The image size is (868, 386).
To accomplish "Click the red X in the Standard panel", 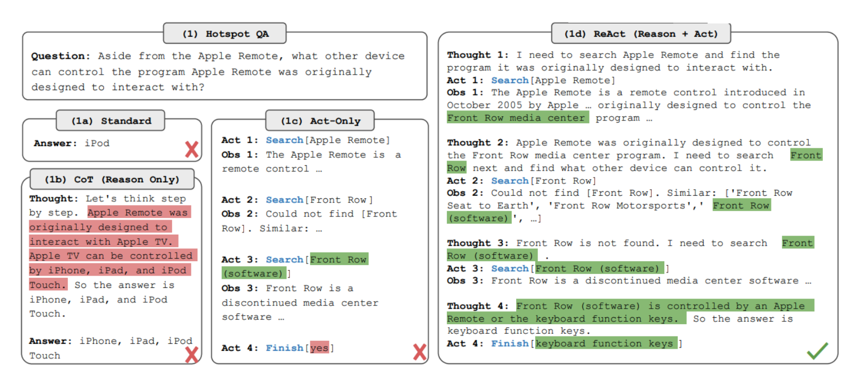I will 192,149.
